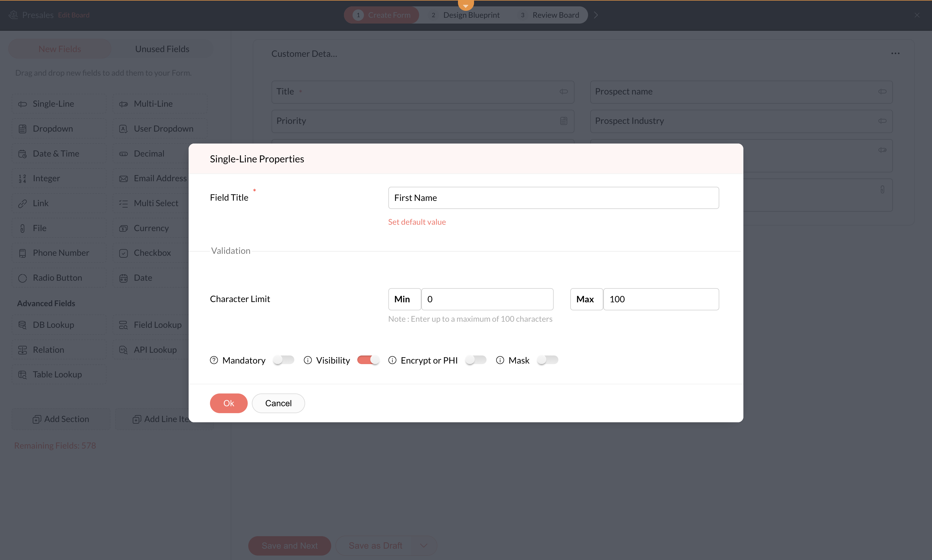Click the Presales board icon

14,15
